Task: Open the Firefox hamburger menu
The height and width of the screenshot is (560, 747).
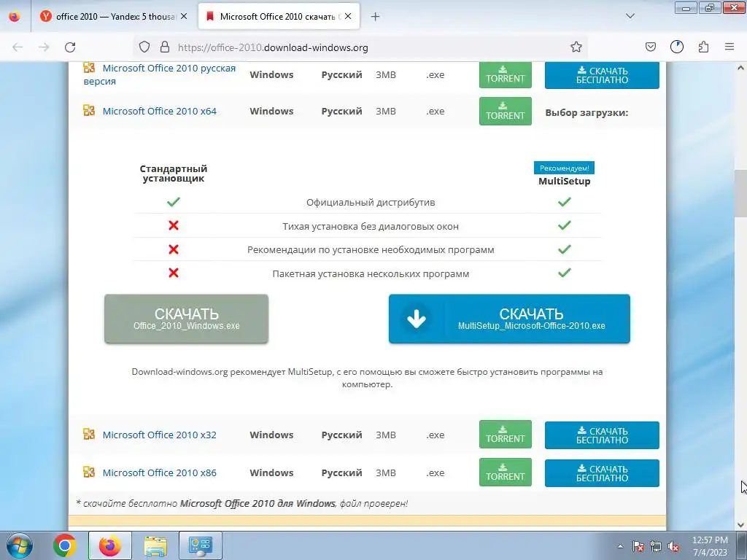Action: point(729,47)
